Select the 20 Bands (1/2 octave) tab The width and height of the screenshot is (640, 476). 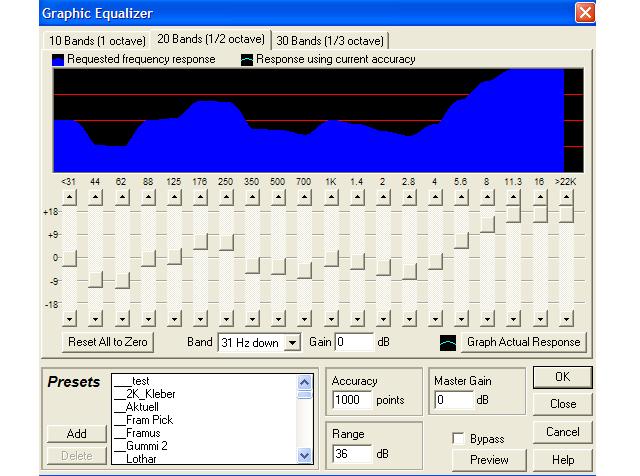coord(211,39)
